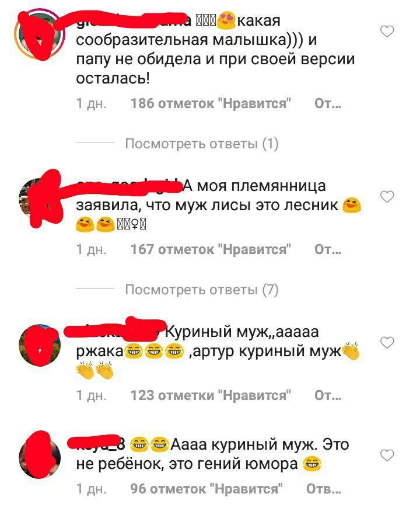
Task: View 186 отметок "Нравится" list
Action: pyautogui.click(x=211, y=103)
